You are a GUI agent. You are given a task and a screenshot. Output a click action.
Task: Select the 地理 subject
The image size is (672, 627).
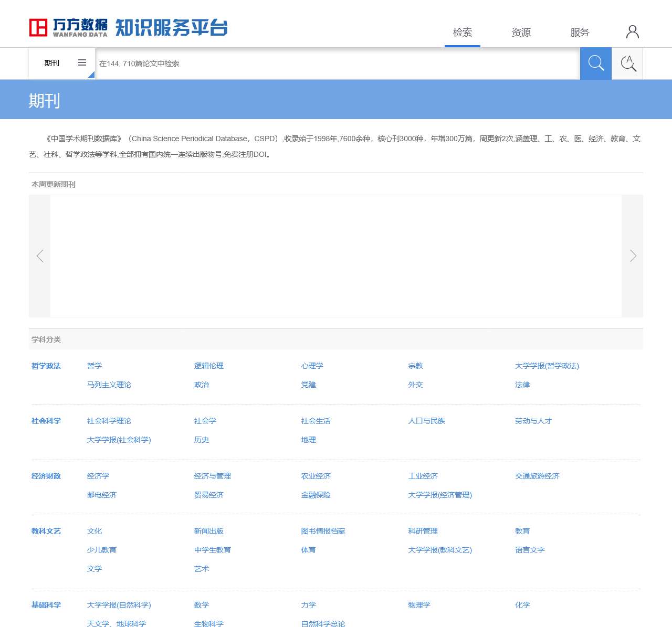309,440
